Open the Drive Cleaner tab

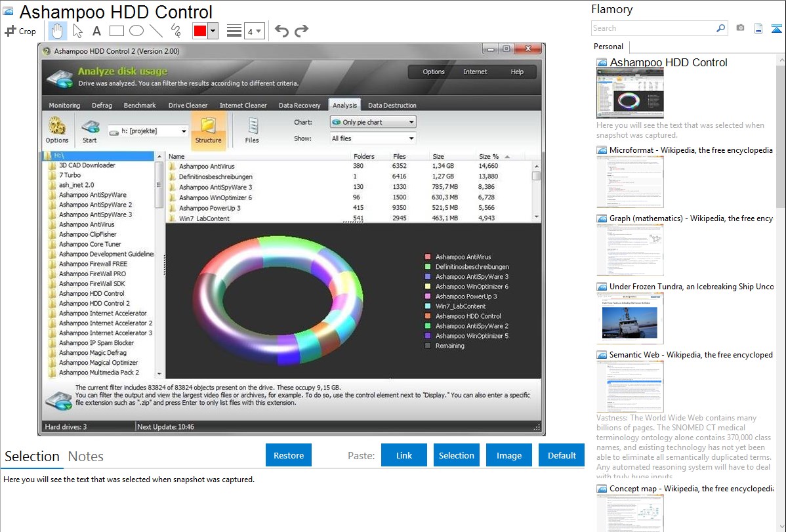click(188, 106)
